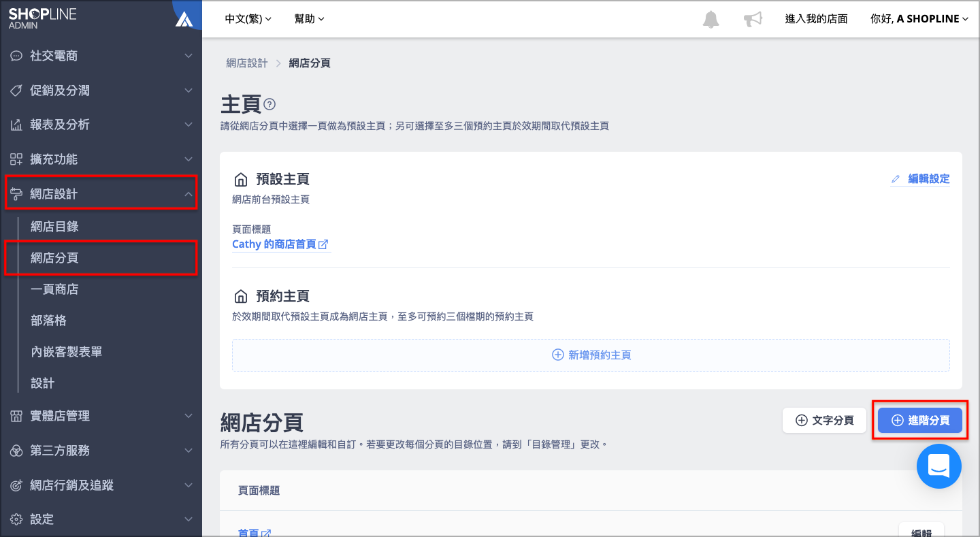980x537 pixels.
Task: Click the house icon beside 預約主頁
Action: pos(240,297)
